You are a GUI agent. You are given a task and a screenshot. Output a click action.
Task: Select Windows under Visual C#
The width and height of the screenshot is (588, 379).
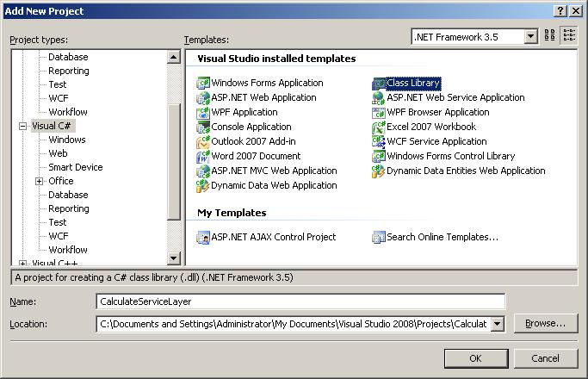(x=67, y=140)
